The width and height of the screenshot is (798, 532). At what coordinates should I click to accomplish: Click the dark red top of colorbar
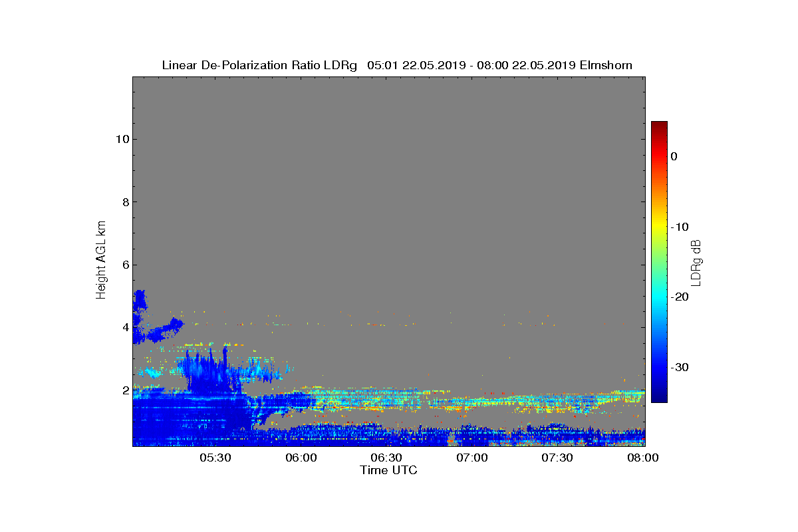pyautogui.click(x=659, y=125)
